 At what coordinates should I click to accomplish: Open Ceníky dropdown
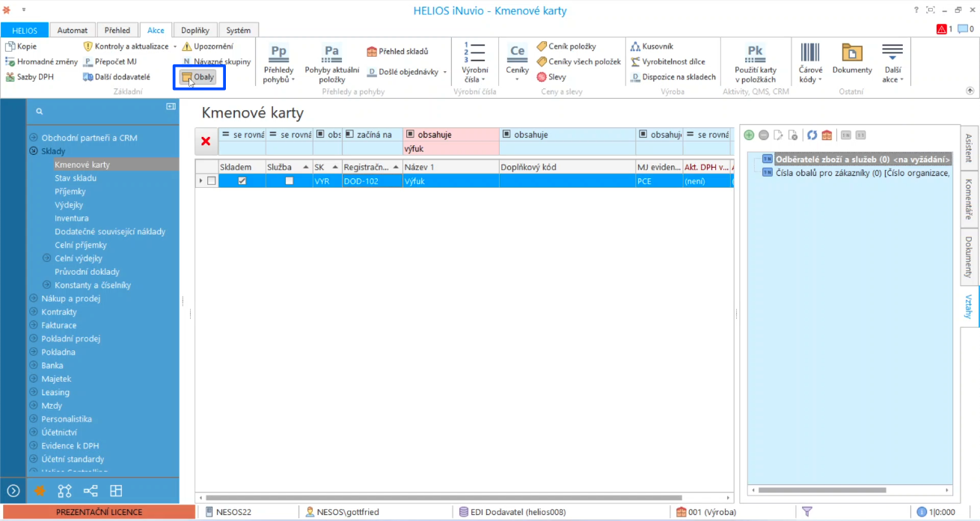[517, 64]
